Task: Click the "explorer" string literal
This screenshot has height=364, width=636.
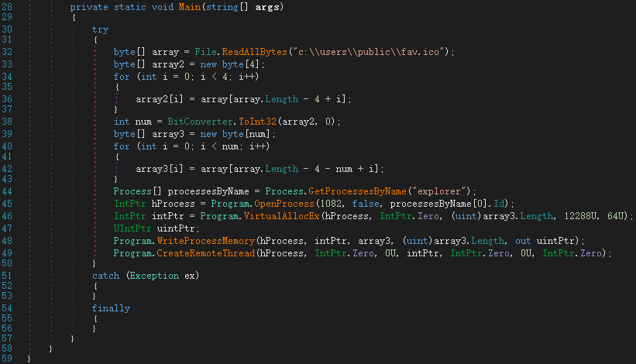Action: click(438, 191)
